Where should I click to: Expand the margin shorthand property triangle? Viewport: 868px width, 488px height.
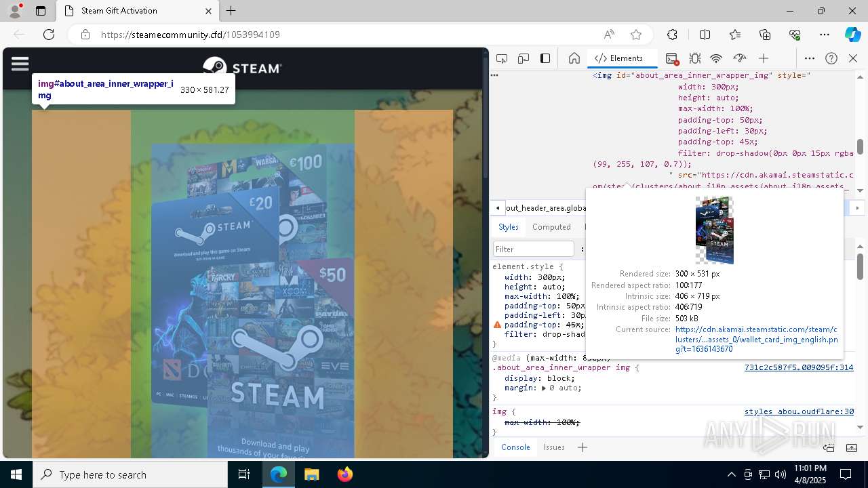pyautogui.click(x=543, y=388)
